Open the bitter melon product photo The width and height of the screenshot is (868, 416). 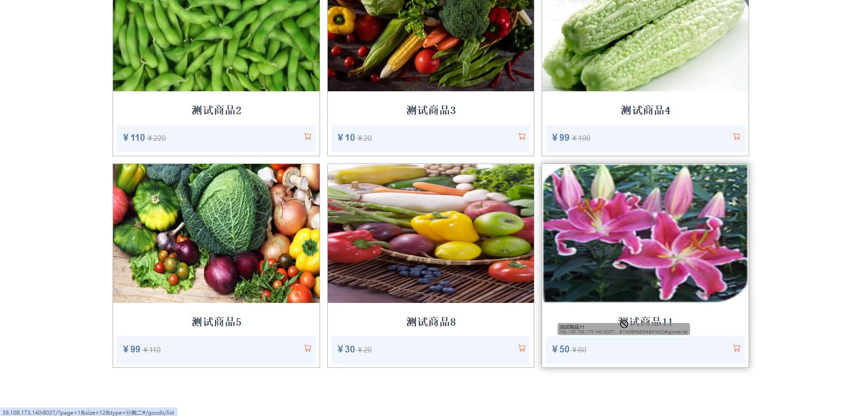click(645, 45)
